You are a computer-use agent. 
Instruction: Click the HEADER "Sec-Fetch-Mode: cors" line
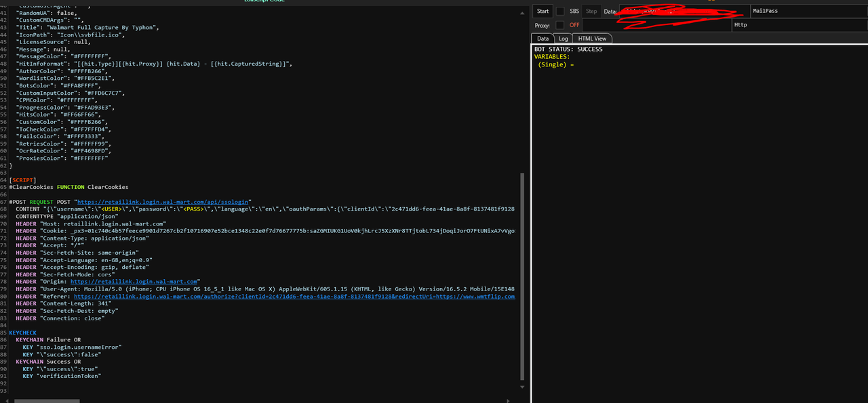pyautogui.click(x=75, y=274)
